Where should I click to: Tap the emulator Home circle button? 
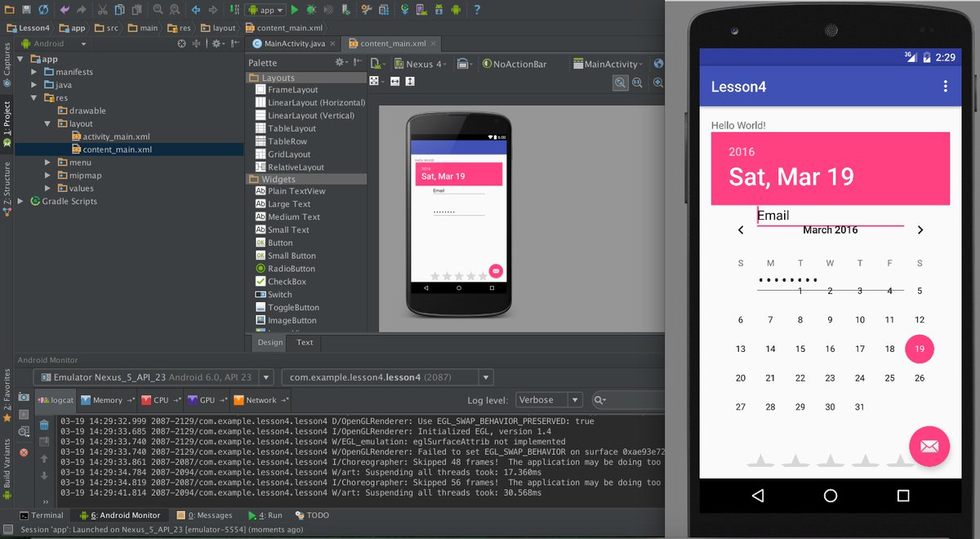tap(831, 496)
